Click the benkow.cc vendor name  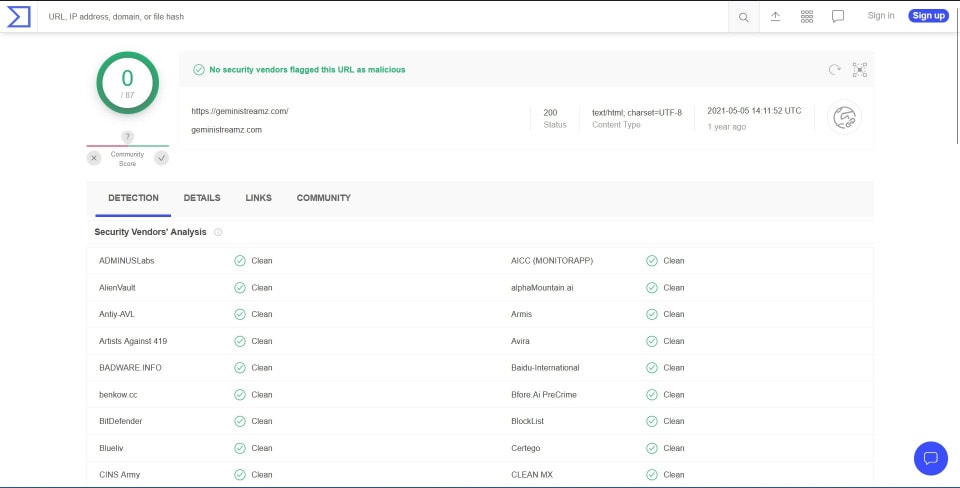coord(118,395)
